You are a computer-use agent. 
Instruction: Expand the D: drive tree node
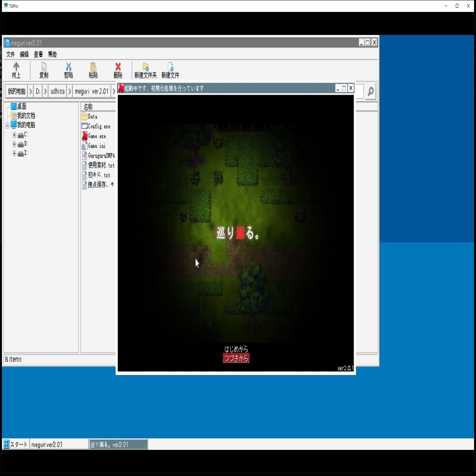point(14,144)
